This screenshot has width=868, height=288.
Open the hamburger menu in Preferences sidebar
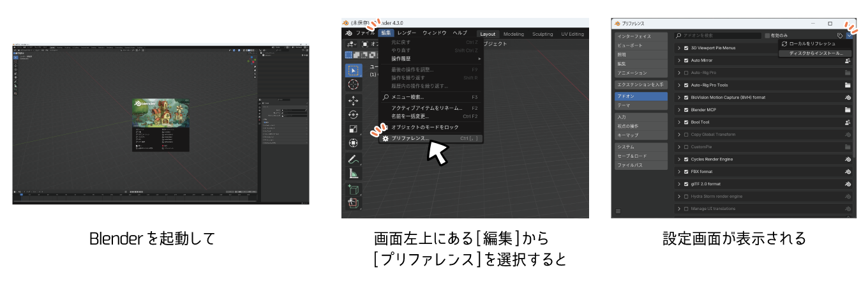618,211
